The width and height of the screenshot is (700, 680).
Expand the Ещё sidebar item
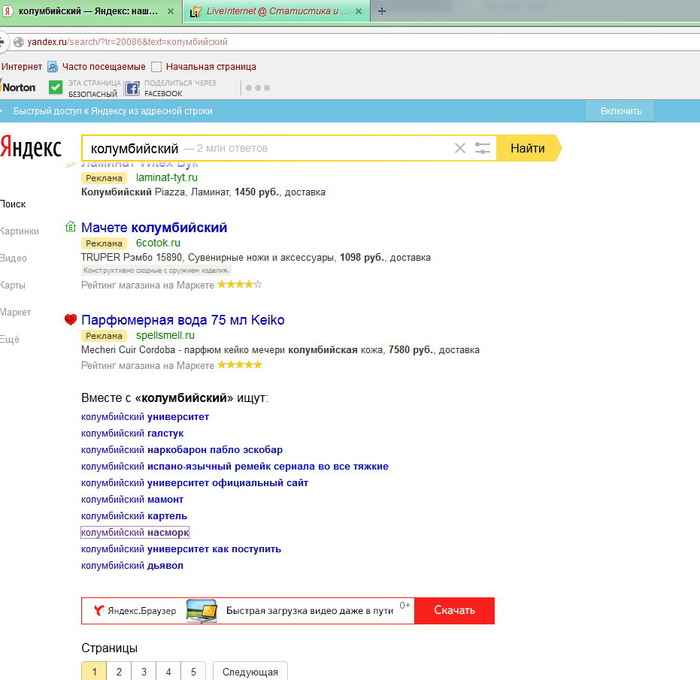tap(10, 339)
